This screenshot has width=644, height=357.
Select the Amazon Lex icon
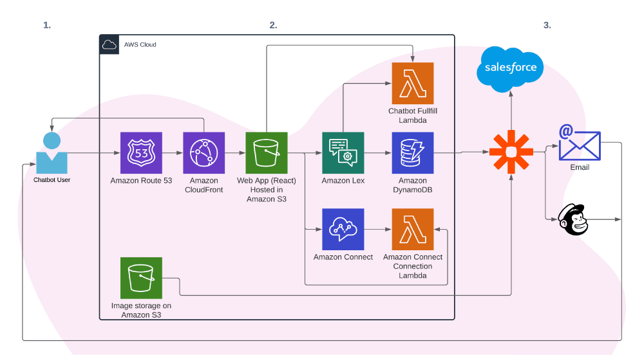pos(343,152)
